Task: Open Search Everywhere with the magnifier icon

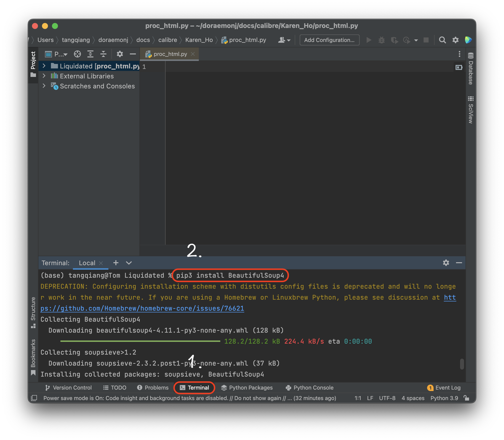Action: coord(443,40)
